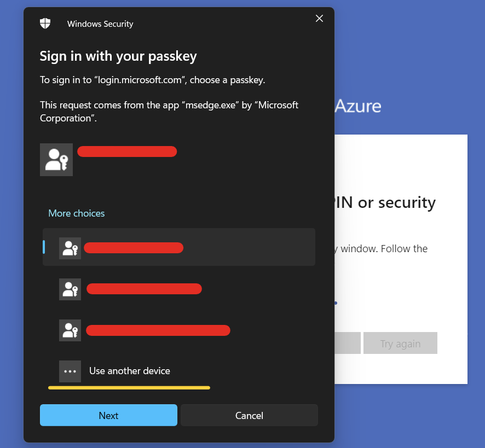Click the More choices link
This screenshot has height=448, width=485.
(x=77, y=213)
